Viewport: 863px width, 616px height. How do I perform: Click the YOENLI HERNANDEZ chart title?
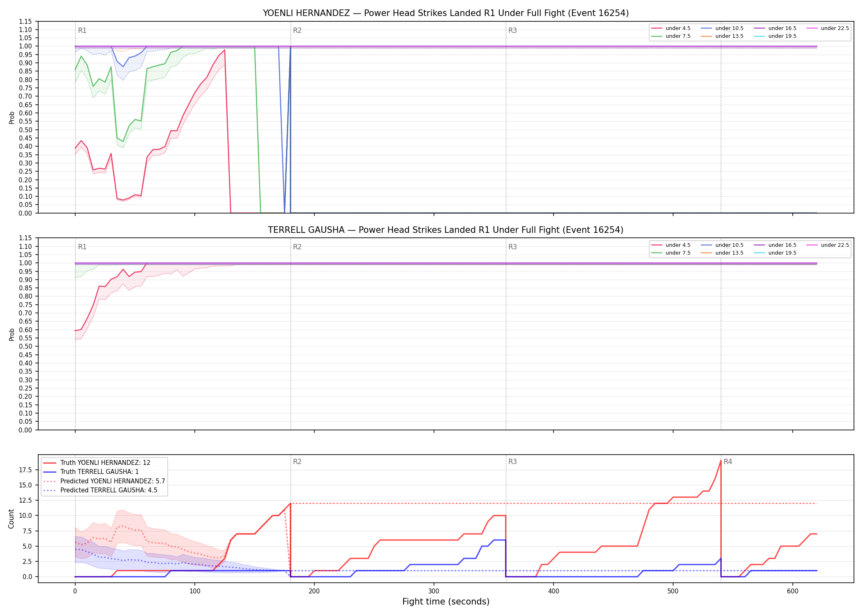pyautogui.click(x=445, y=13)
